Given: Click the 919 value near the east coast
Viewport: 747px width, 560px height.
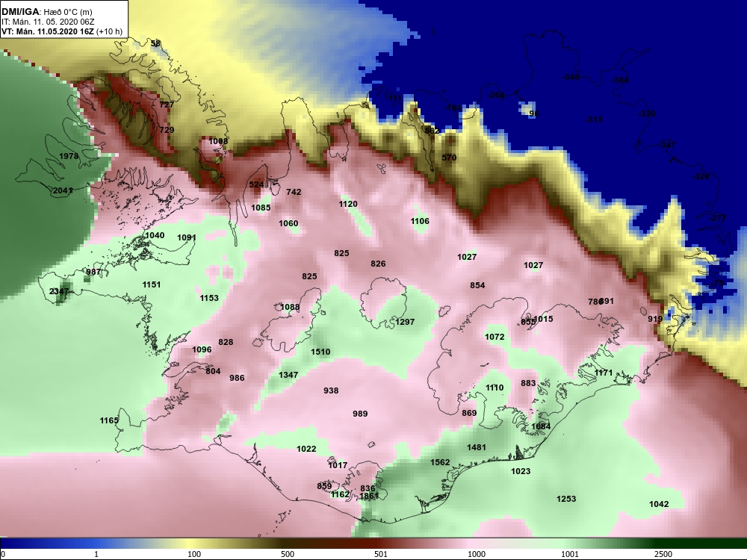Looking at the screenshot, I should (656, 319).
